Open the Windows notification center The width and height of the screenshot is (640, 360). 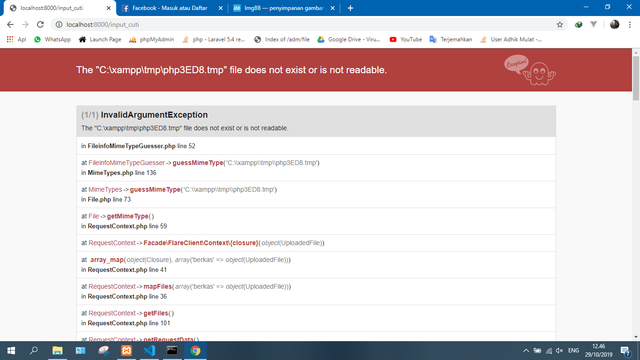coord(626,351)
